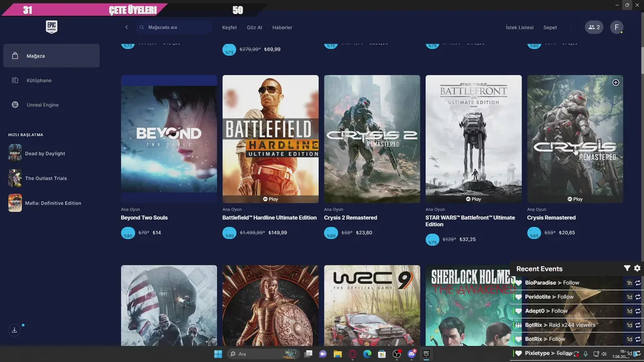Open Discord from the taskbar
Viewport: 644px width, 362px height.
(412, 354)
